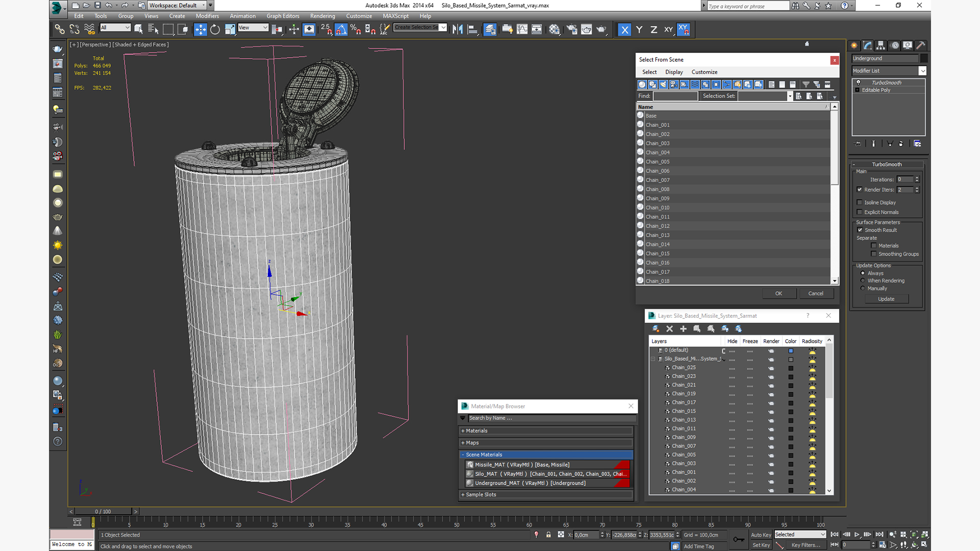This screenshot has height=551, width=980.
Task: Toggle Display Cameras filter in Select From Scene
Action: pos(674,85)
